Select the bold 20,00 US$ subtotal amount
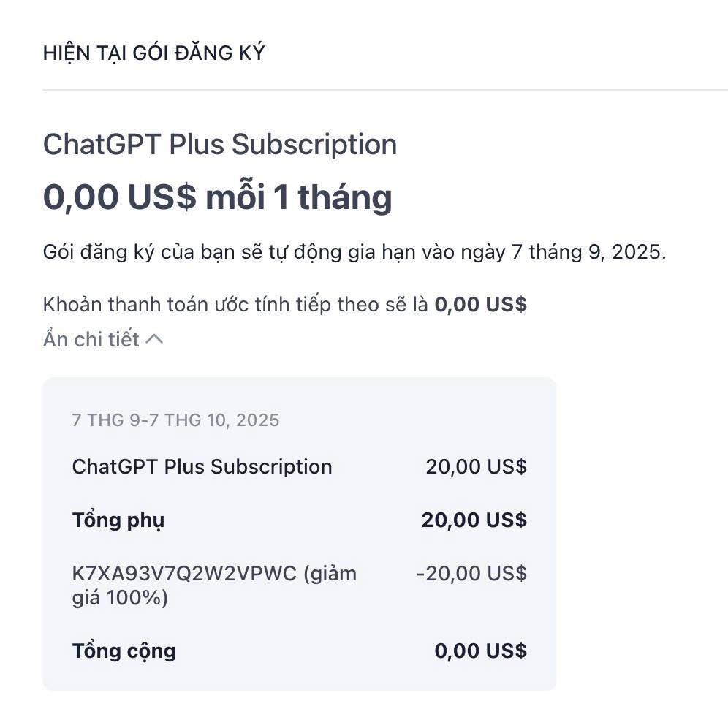728x709 pixels. coord(474,520)
